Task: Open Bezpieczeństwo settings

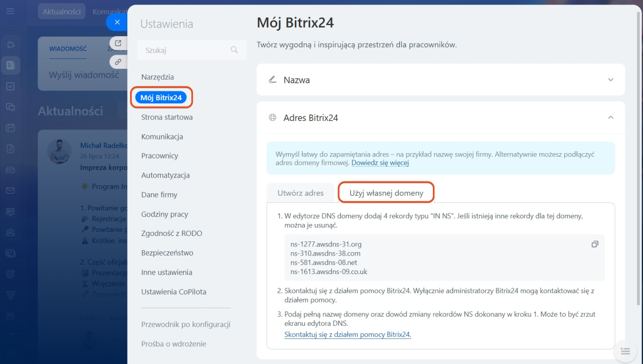Action: (x=167, y=253)
